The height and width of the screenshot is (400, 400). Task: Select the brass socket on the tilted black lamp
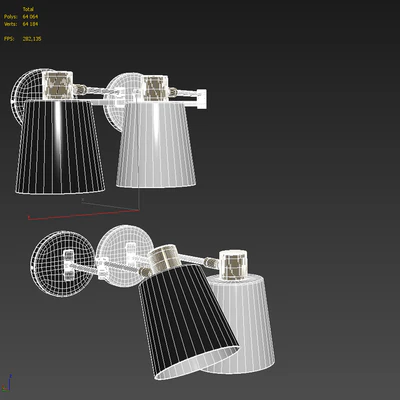click(x=164, y=257)
